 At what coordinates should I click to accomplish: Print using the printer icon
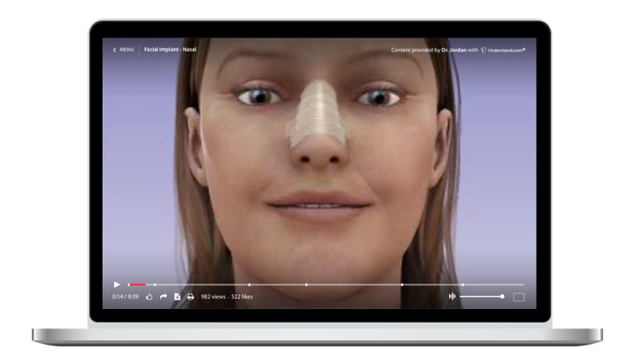(190, 297)
